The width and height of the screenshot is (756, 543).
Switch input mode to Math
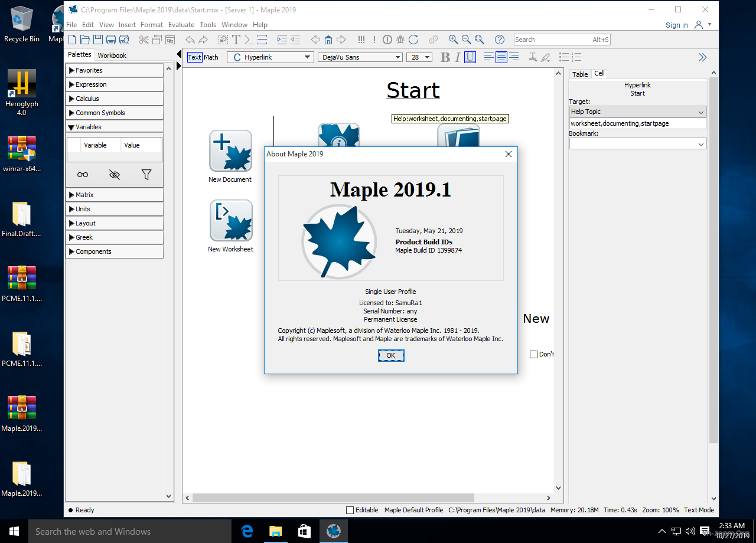(x=211, y=57)
